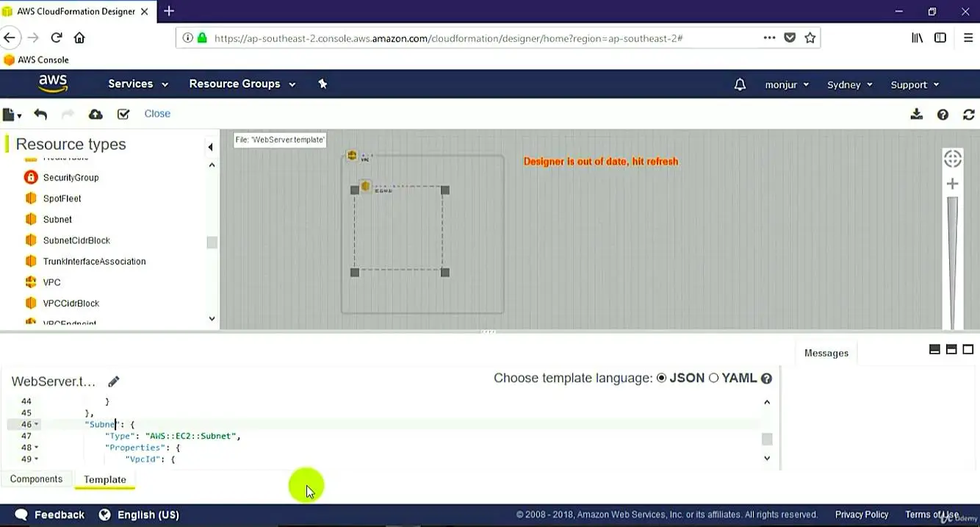This screenshot has height=527, width=980.
Task: Open the Messages tab
Action: coord(826,353)
